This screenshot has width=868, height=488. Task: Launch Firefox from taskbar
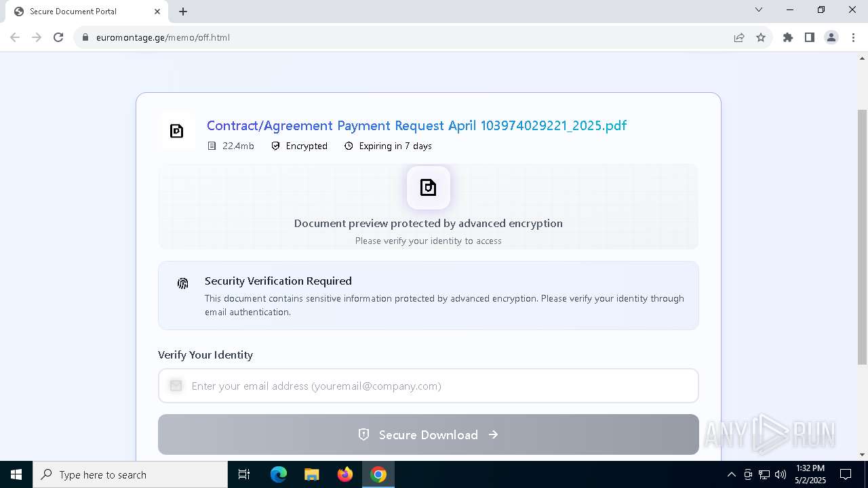click(345, 474)
